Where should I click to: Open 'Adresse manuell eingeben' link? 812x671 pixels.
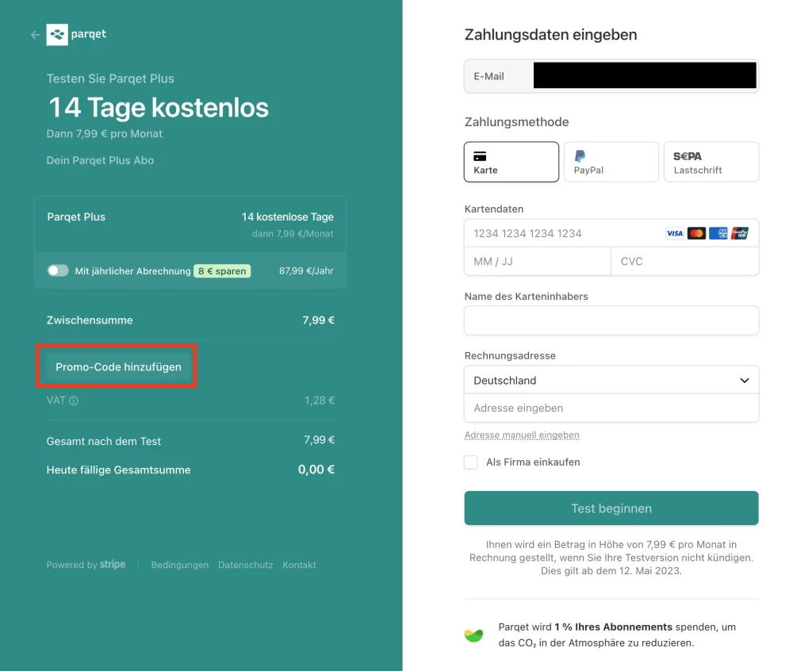pyautogui.click(x=522, y=435)
